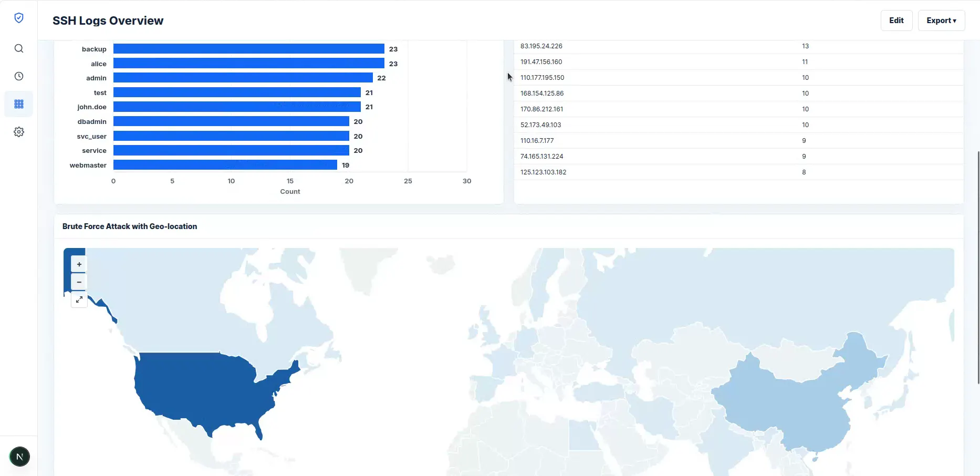
Task: Expand map to fullscreen
Action: pyautogui.click(x=79, y=299)
